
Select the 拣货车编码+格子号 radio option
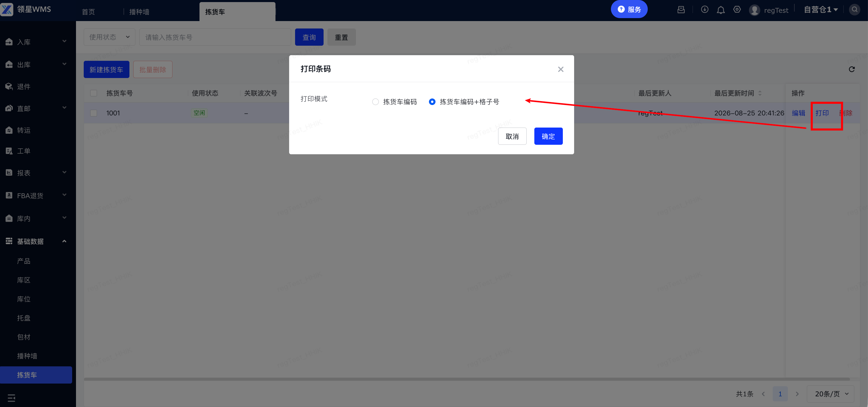pos(432,102)
